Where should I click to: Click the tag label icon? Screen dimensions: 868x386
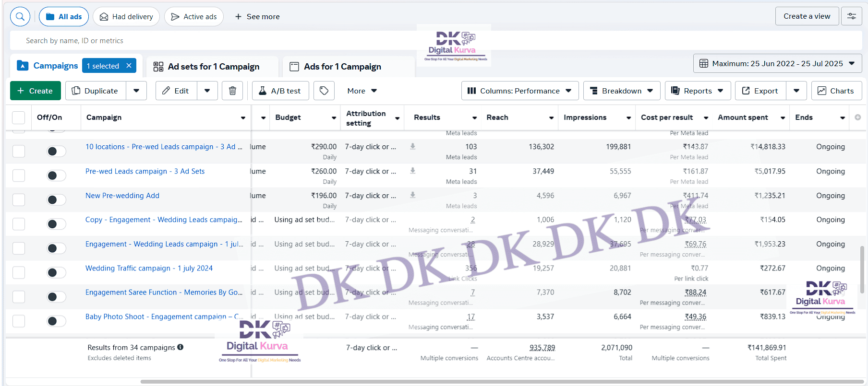click(x=324, y=91)
